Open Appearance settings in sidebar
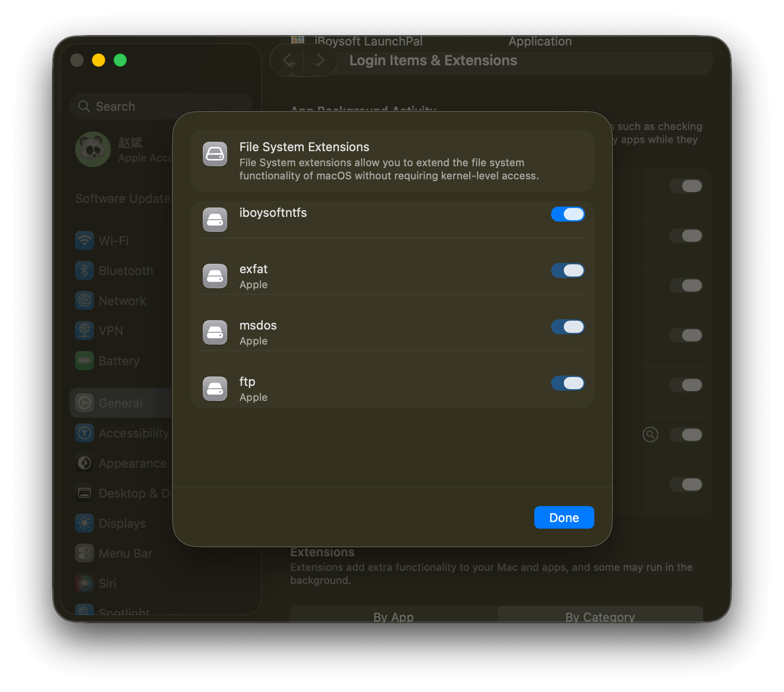784x692 pixels. click(121, 463)
